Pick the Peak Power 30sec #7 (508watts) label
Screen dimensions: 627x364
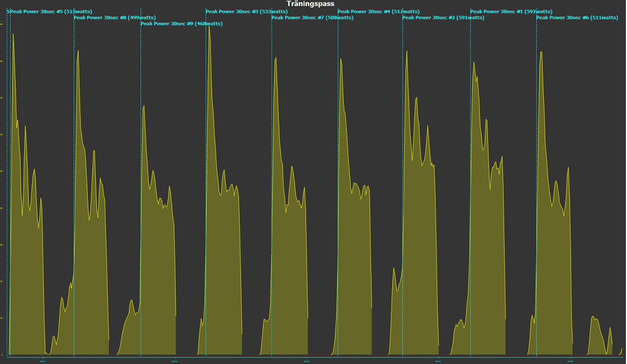pos(312,18)
